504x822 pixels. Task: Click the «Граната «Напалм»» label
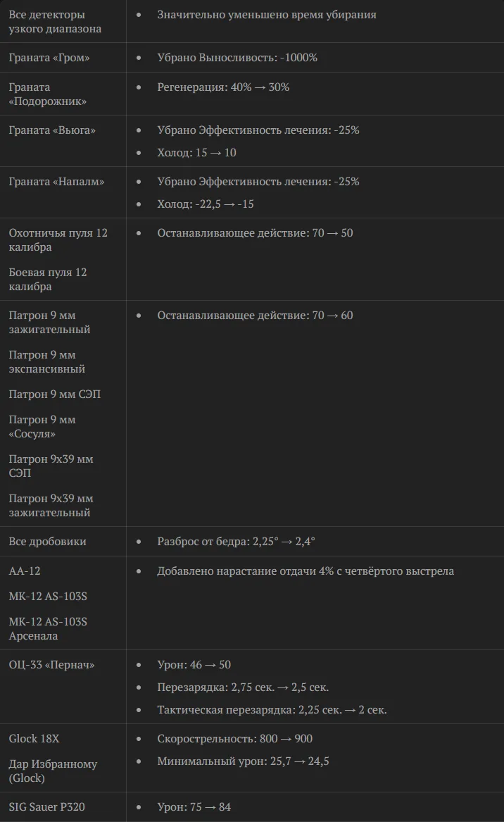coord(56,182)
